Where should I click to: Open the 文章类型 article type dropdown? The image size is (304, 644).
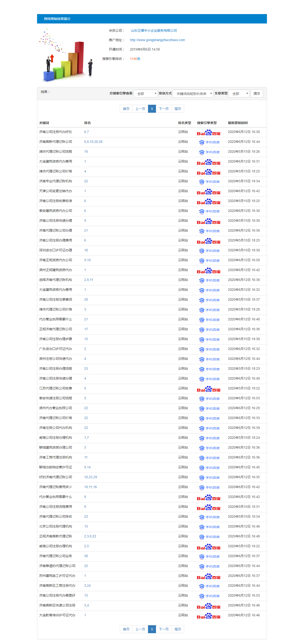(x=239, y=93)
